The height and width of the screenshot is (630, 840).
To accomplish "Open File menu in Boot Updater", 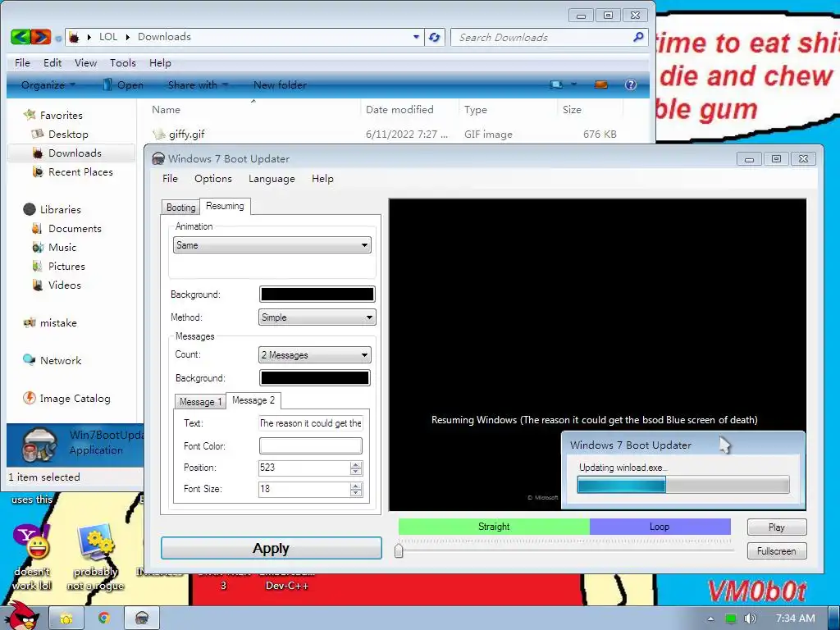I will click(170, 178).
